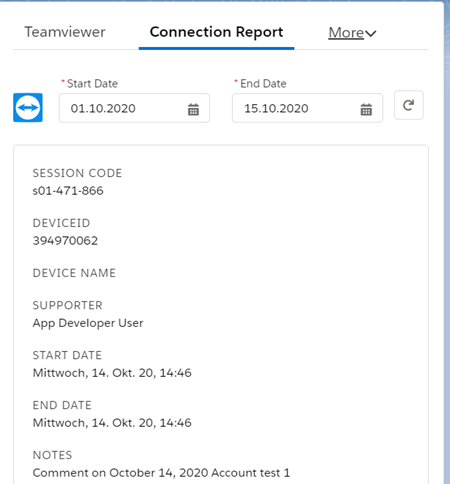This screenshot has width=450, height=484.
Task: Click the SESSION CODE heading
Action: (x=77, y=173)
